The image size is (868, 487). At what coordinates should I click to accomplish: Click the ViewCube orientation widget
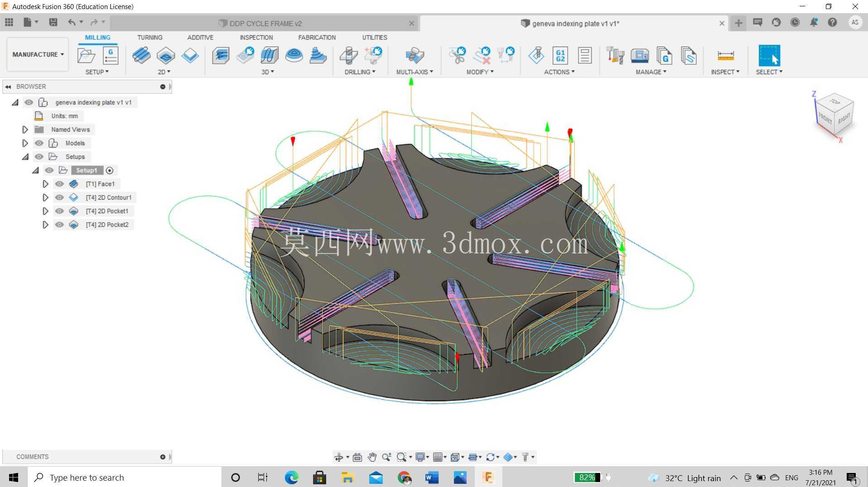coord(835,115)
